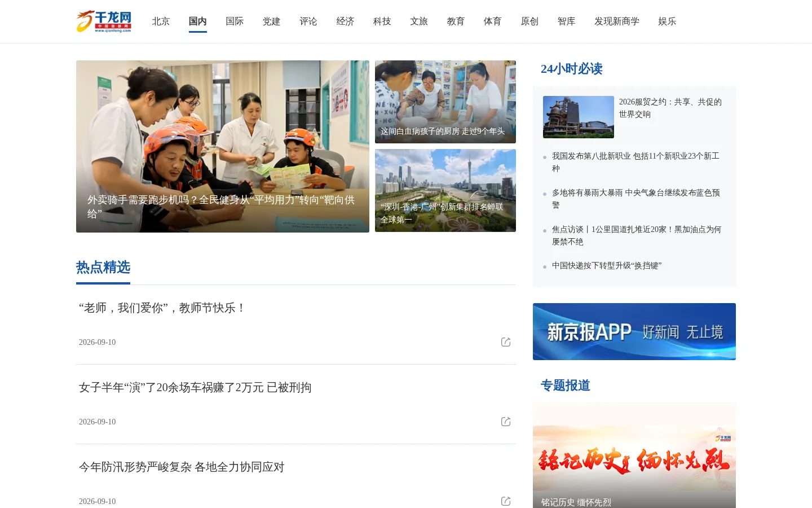Image resolution: width=812 pixels, height=508 pixels.
Task: Select 发现新商学 in navigation
Action: tap(617, 21)
